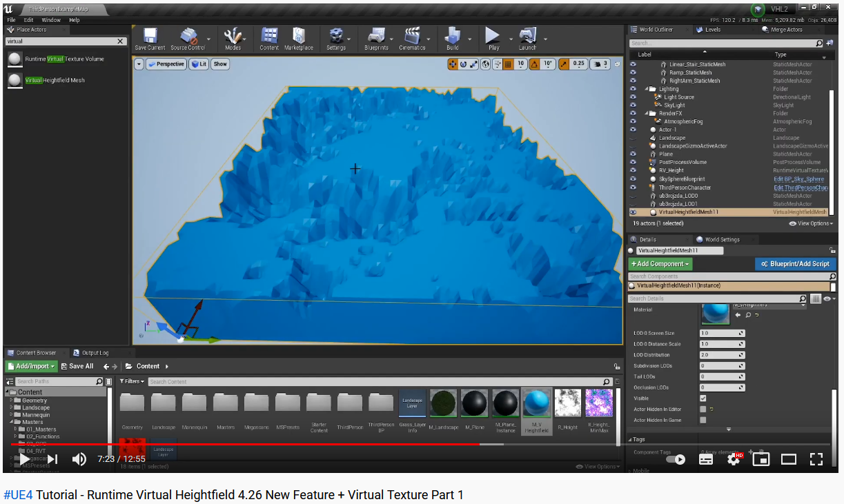The height and width of the screenshot is (504, 844).
Task: Select the rotate transform tool in the viewport
Action: pyautogui.click(x=464, y=63)
